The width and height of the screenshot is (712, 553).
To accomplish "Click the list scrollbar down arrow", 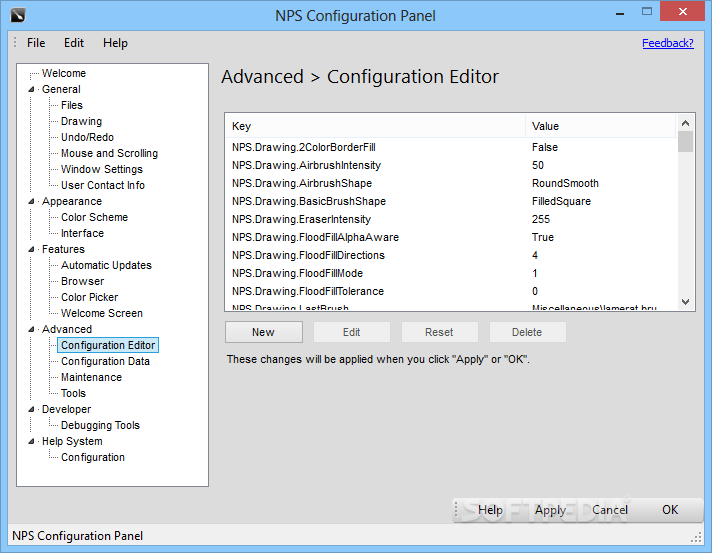I will coord(685,301).
